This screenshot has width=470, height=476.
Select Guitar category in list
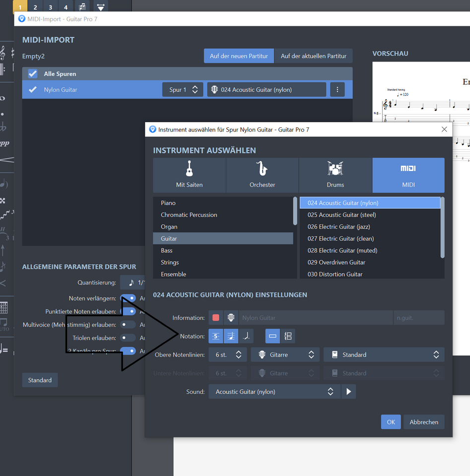click(223, 238)
